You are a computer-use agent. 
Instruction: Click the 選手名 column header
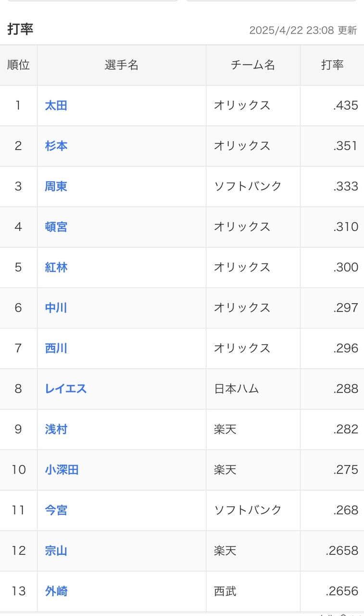(x=122, y=65)
